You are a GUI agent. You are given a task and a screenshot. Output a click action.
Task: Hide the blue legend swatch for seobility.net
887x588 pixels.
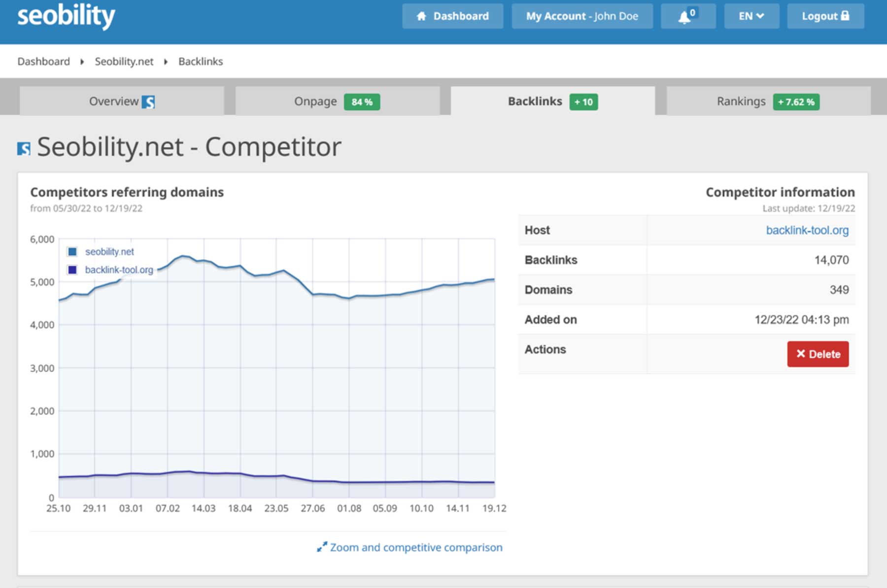(x=72, y=251)
